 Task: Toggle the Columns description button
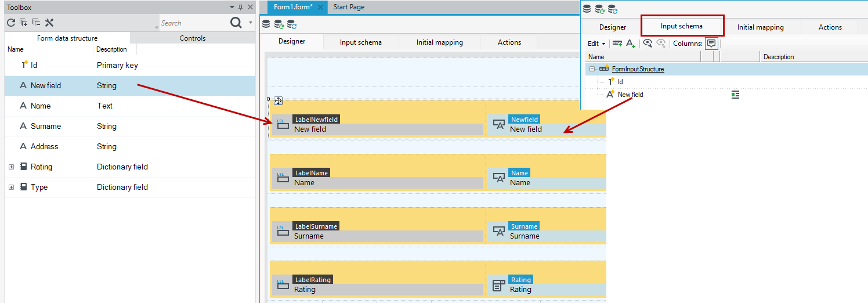711,44
